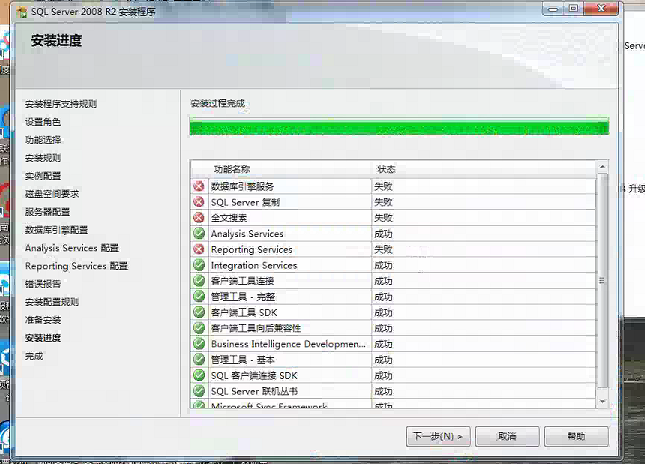
Task: Click 下一步(N) to proceed
Action: click(438, 436)
